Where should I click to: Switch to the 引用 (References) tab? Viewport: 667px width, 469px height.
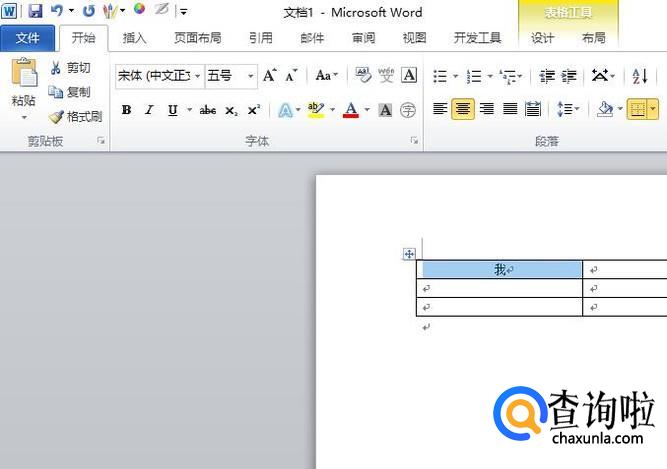[x=261, y=38]
